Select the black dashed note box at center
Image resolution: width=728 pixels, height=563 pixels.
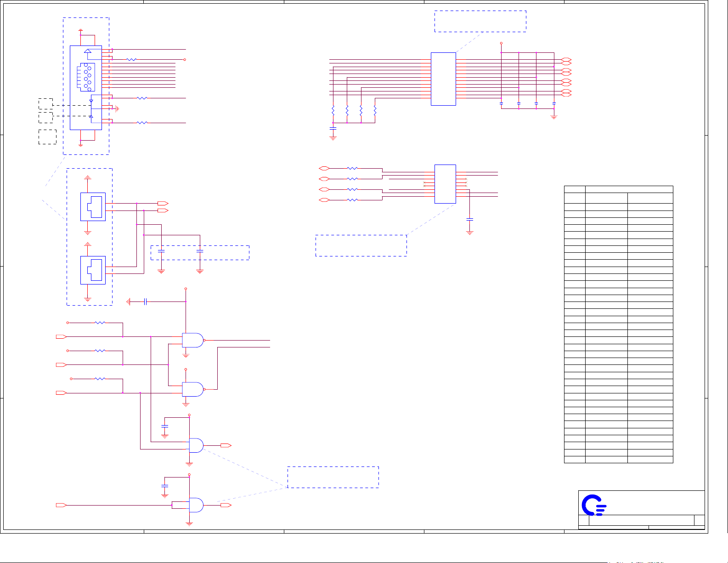pyautogui.click(x=361, y=245)
